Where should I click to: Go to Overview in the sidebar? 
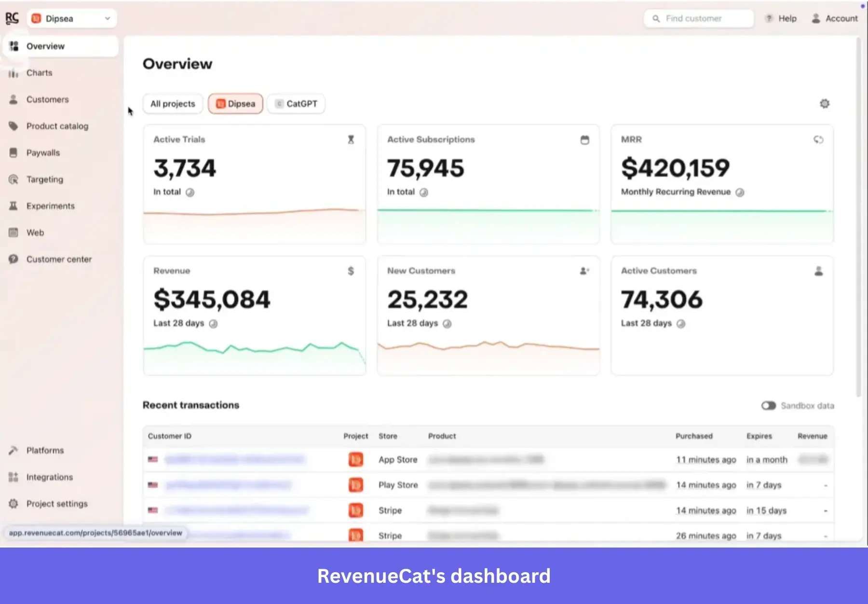[x=60, y=46]
